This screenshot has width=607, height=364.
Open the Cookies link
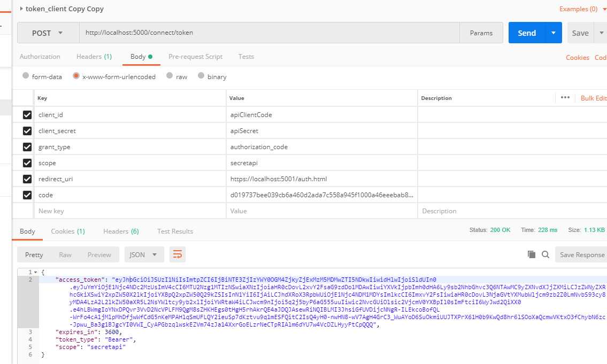pyautogui.click(x=577, y=57)
